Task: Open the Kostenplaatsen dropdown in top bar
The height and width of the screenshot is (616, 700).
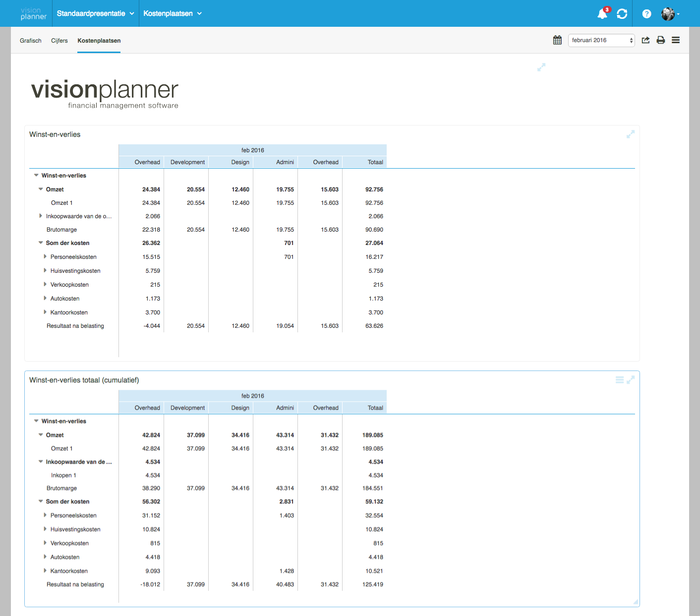Action: [173, 13]
